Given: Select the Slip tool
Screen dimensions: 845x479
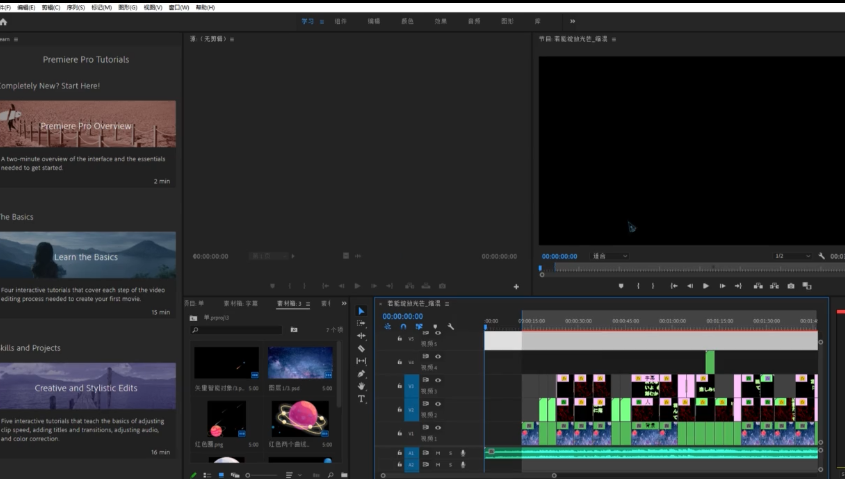Looking at the screenshot, I should point(361,361).
